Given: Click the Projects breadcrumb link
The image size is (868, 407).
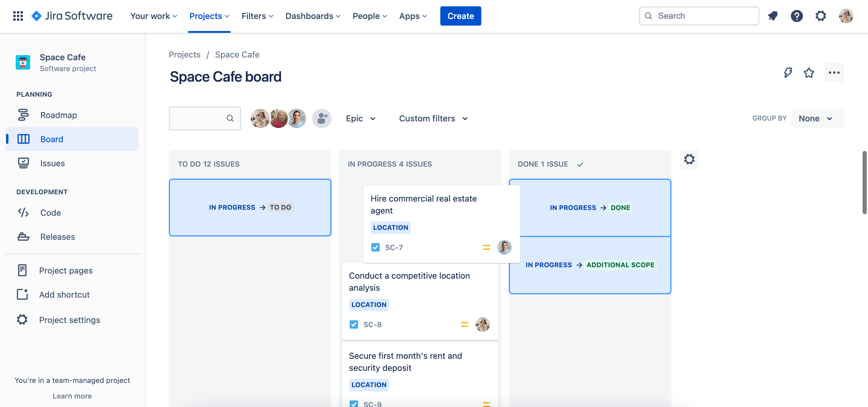Looking at the screenshot, I should tap(185, 55).
